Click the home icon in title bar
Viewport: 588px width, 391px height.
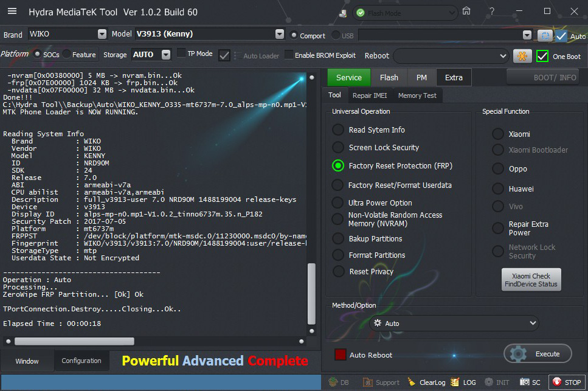pos(466,11)
